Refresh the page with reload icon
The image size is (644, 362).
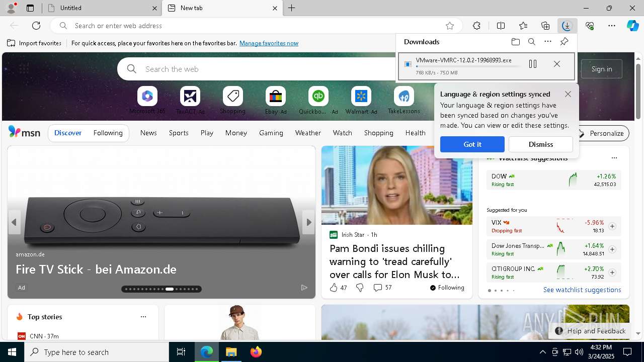[x=36, y=26]
